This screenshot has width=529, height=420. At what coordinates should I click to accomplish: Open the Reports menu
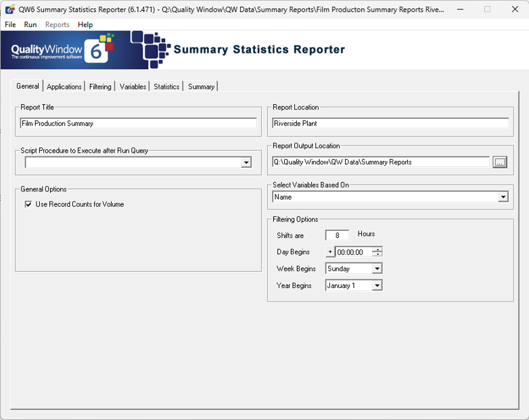coord(57,24)
